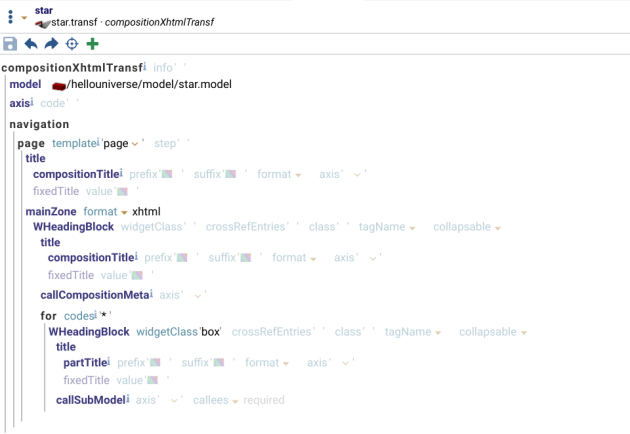Click the green plus add icon
Viewport: 630px width, 434px height.
(x=92, y=43)
